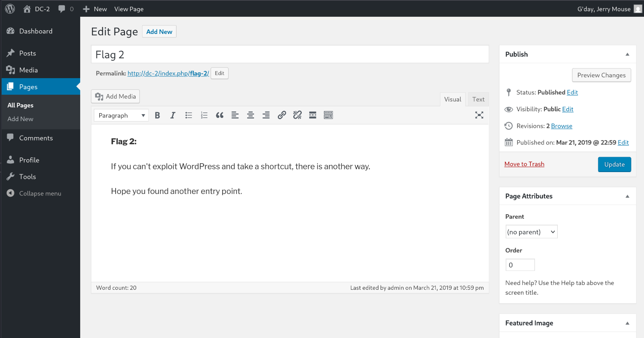Click into the page title field
This screenshot has width=644, height=338.
(290, 54)
